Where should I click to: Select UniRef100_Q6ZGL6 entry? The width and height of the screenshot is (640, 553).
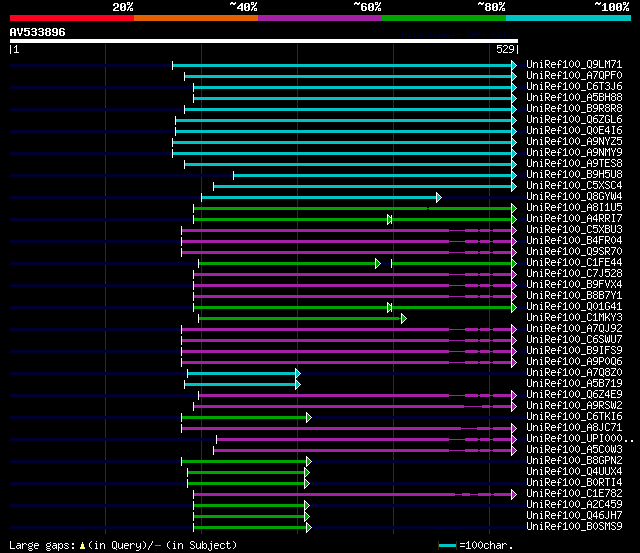(x=574, y=120)
